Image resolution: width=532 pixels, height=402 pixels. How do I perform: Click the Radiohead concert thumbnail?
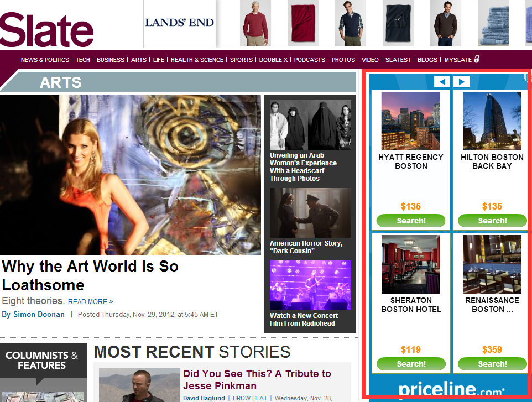(x=310, y=285)
